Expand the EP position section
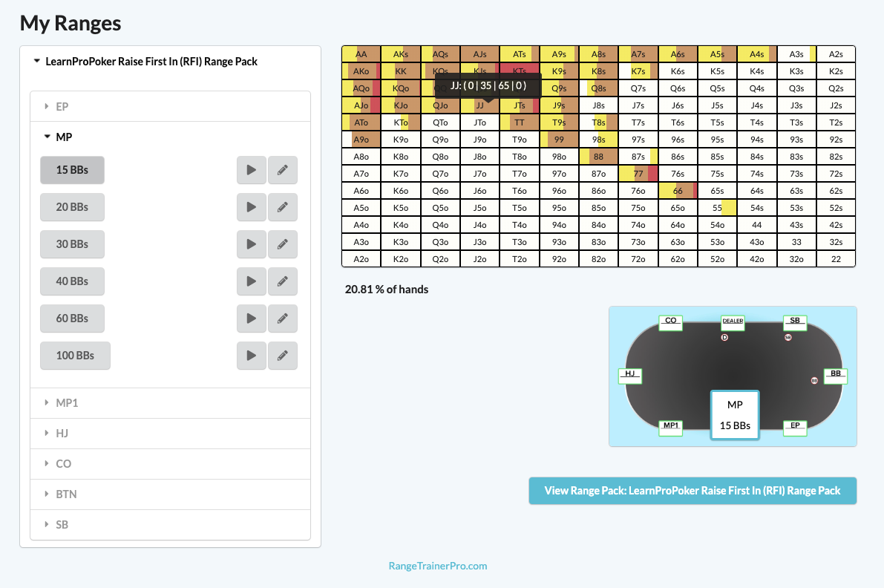884x588 pixels. [x=170, y=107]
